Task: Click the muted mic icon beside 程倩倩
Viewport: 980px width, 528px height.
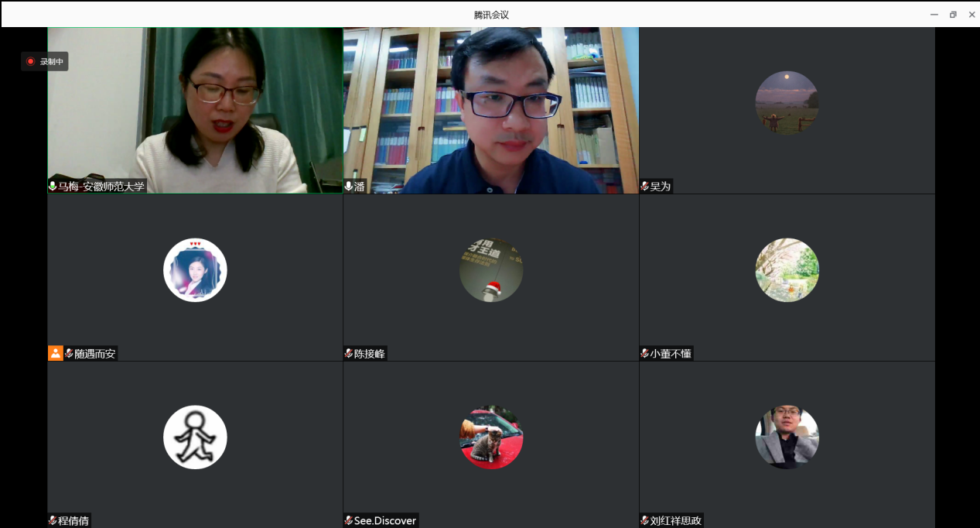Action: (x=53, y=520)
